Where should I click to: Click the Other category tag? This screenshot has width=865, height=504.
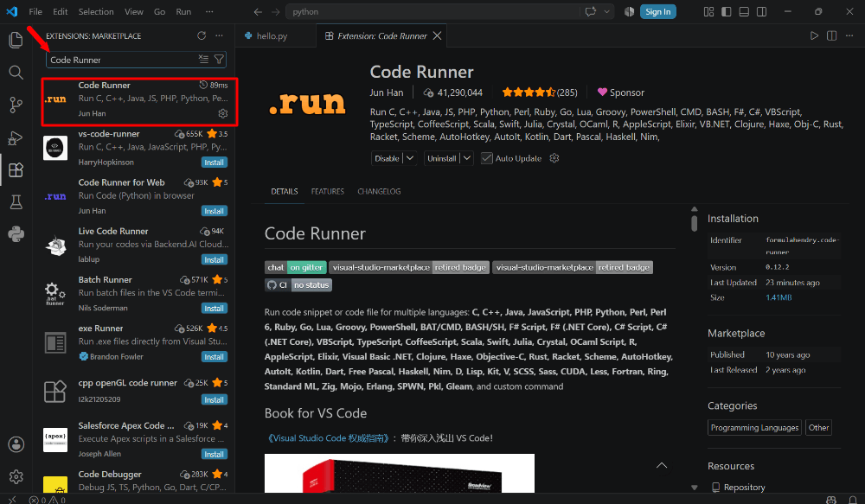pyautogui.click(x=818, y=427)
